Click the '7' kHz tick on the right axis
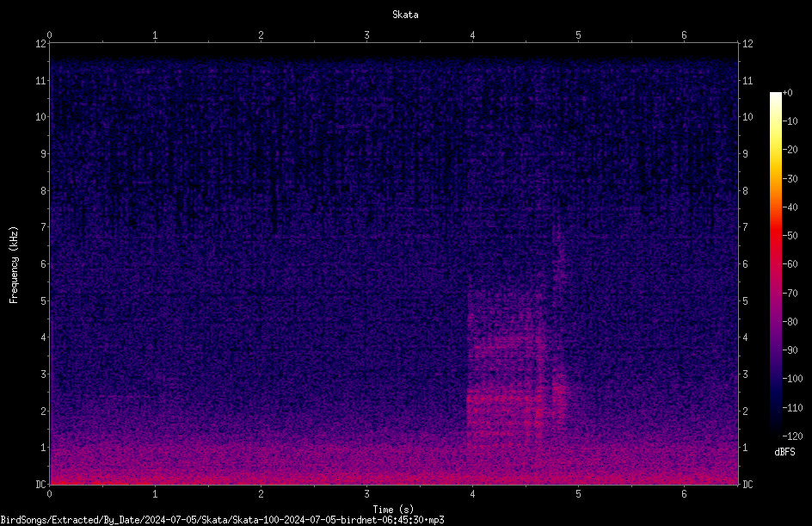The width and height of the screenshot is (812, 526). (745, 227)
